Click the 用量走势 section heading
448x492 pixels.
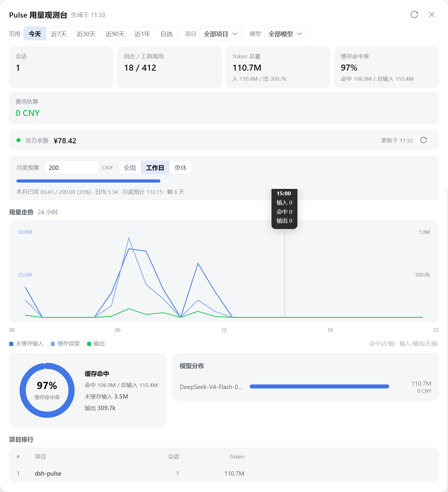pos(21,212)
